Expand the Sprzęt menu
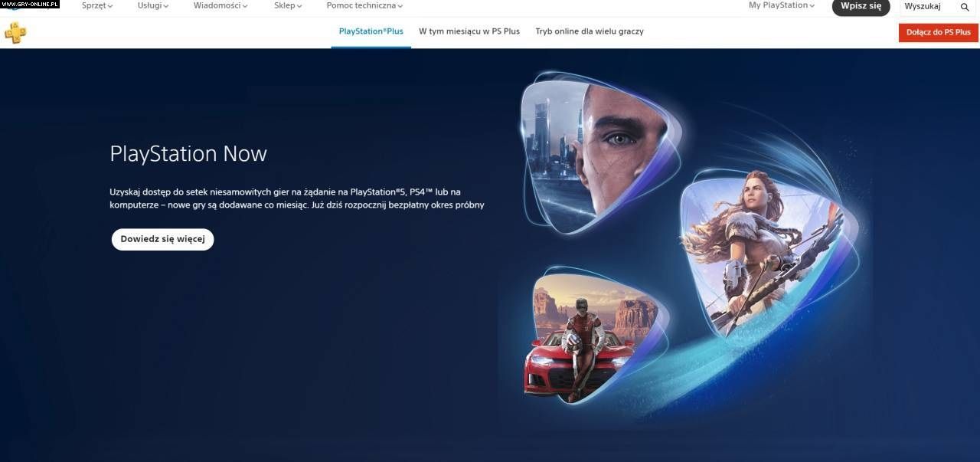Viewport: 980px width, 462px height. coord(97,5)
